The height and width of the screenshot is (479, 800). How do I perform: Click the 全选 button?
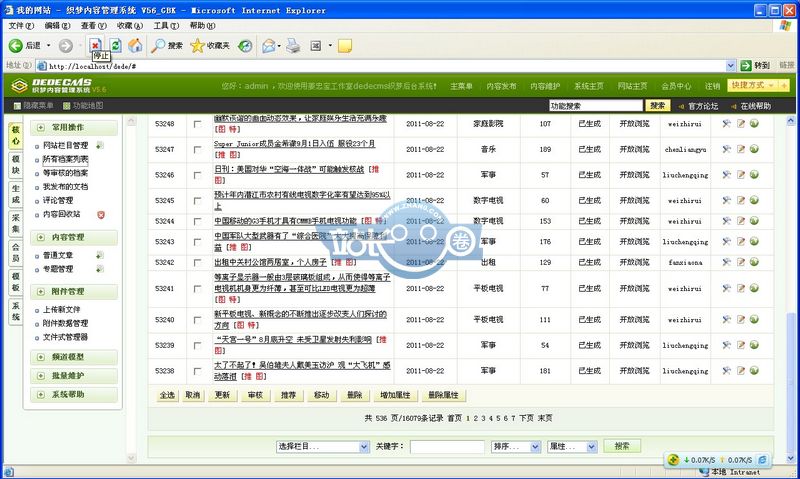(x=167, y=395)
